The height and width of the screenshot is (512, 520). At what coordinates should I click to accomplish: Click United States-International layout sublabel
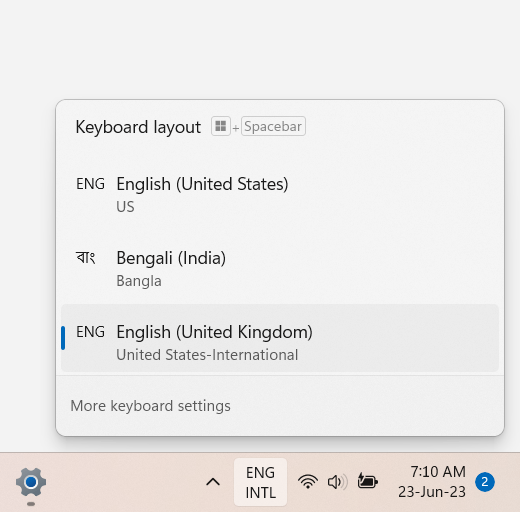[x=207, y=355]
